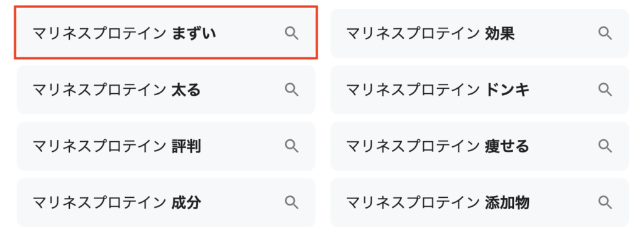Viewport: 644px width, 235px height.
Task: Select the マリネスプロテイン まずい suggestion text
Action: point(125,33)
